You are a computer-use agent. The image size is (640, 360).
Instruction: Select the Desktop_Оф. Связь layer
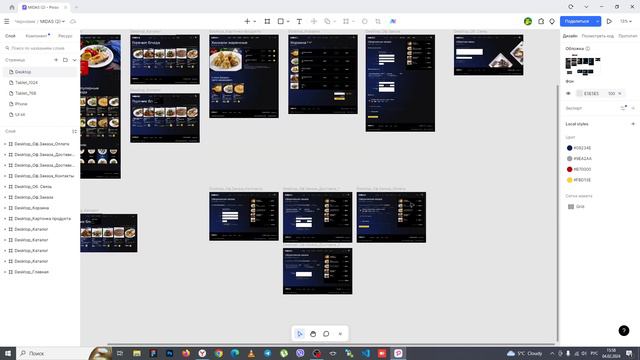click(33, 187)
